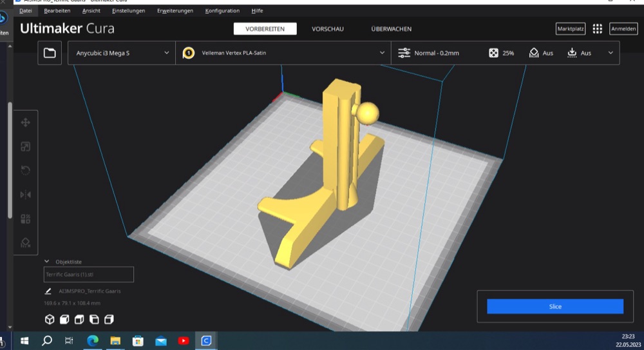The image size is (644, 350).
Task: Open the Konfiguration menu
Action: pyautogui.click(x=222, y=11)
